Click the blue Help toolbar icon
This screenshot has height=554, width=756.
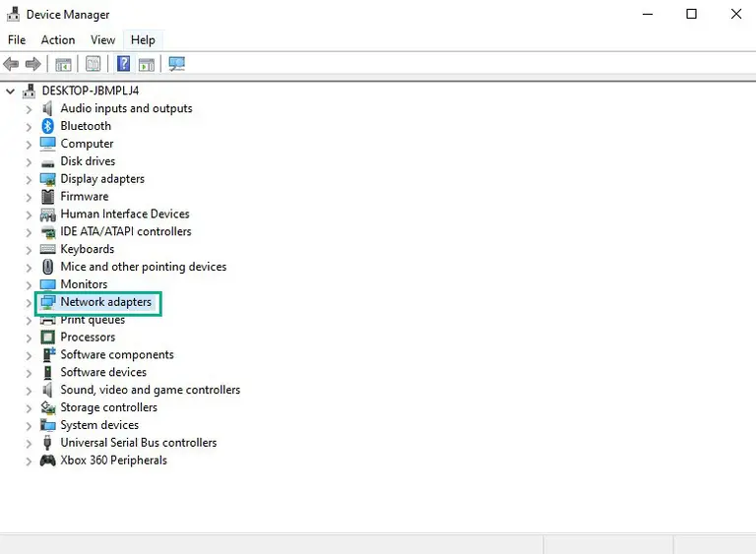coord(123,64)
